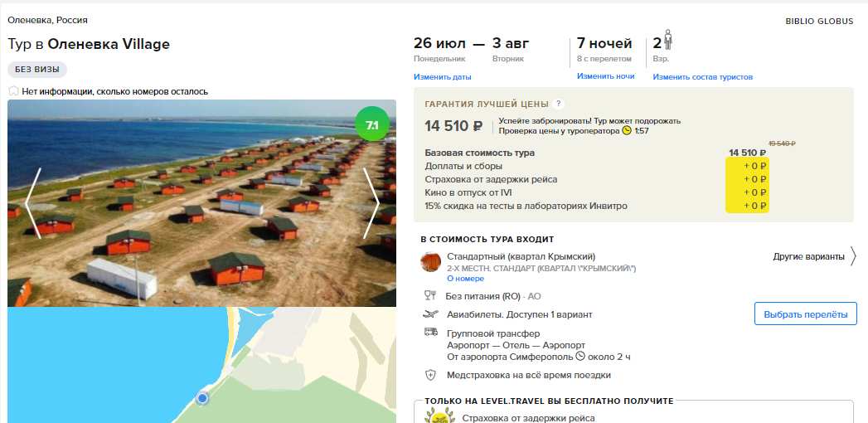The image size is (868, 423).
Task: Open Изменить состав туристов link
Action: [702, 77]
